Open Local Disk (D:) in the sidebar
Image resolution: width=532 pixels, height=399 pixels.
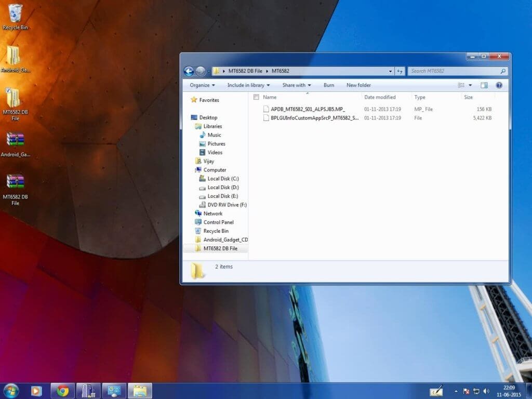point(219,188)
